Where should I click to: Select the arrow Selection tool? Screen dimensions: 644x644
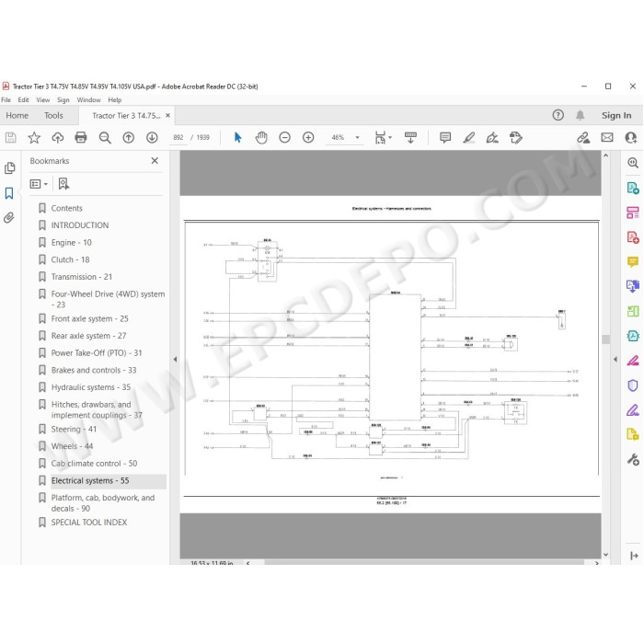coord(237,137)
